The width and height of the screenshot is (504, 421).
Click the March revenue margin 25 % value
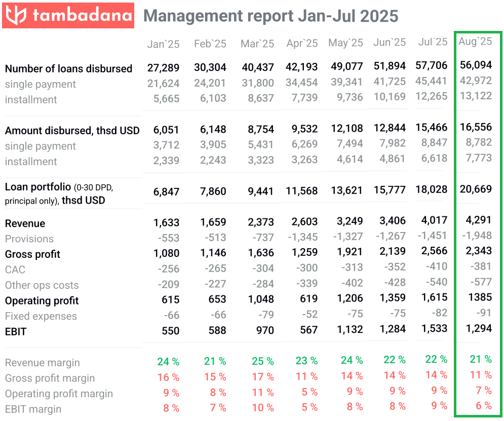click(x=262, y=361)
